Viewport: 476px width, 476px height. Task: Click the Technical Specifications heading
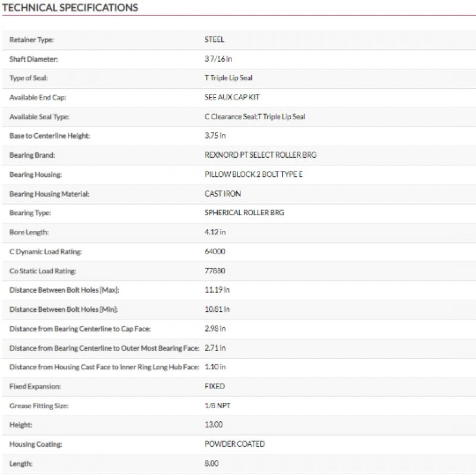[70, 8]
